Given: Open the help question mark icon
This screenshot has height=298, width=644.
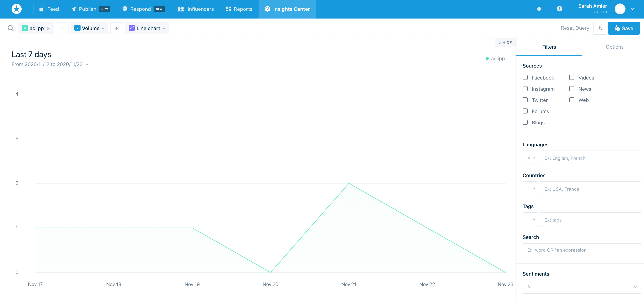Looking at the screenshot, I should (x=559, y=9).
